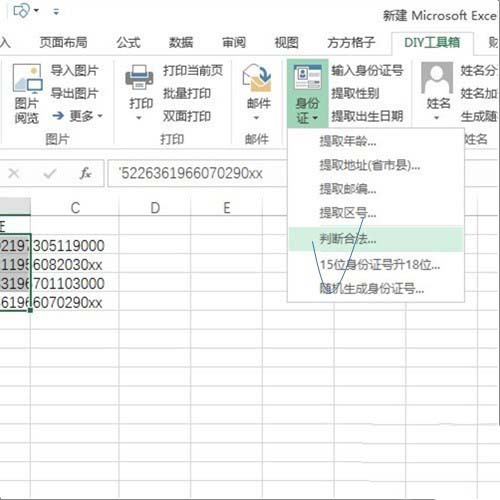Click the 输入身份证号 button
The height and width of the screenshot is (500, 500).
point(367,71)
